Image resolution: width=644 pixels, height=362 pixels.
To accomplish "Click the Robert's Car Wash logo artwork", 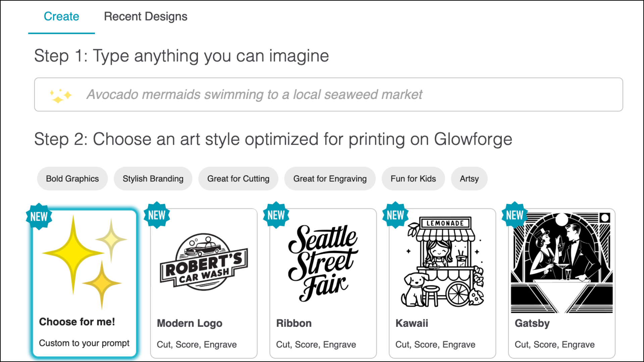I will coord(203,261).
